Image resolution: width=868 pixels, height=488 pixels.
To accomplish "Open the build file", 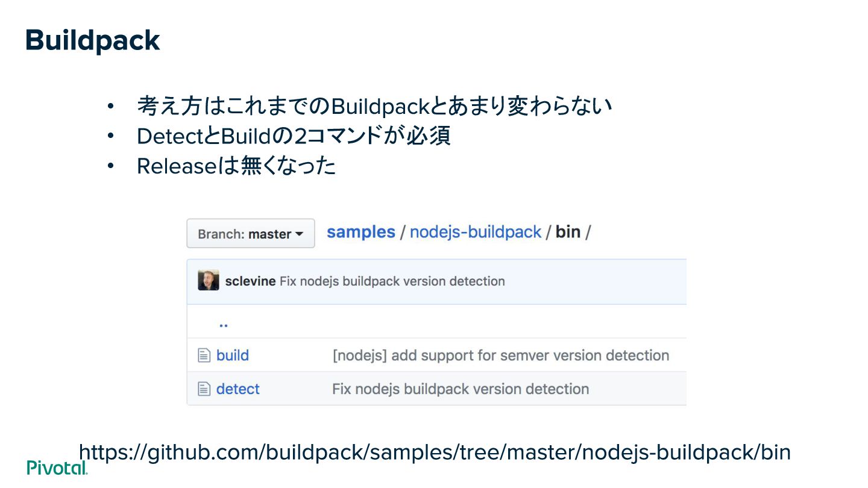I will [x=233, y=355].
